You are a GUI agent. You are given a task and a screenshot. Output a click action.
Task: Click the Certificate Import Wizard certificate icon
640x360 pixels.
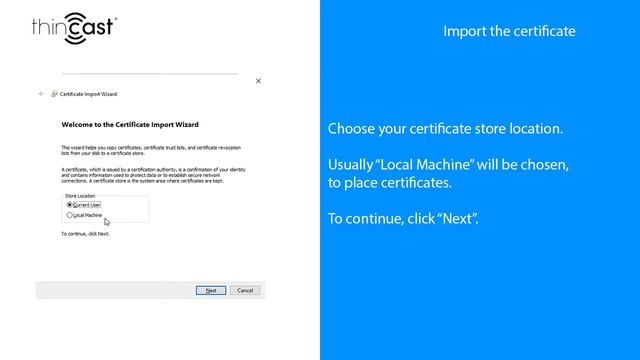(x=54, y=94)
